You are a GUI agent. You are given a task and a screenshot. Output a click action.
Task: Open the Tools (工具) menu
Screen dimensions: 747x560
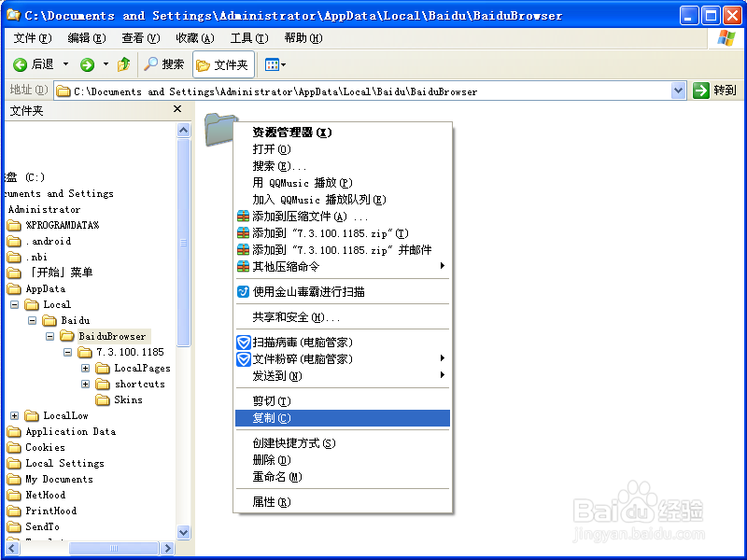point(249,38)
